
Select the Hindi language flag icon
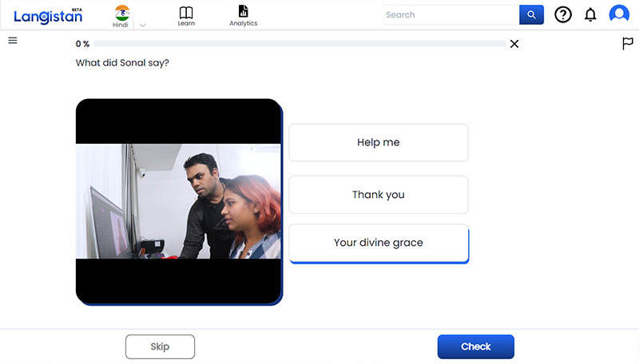pos(121,11)
